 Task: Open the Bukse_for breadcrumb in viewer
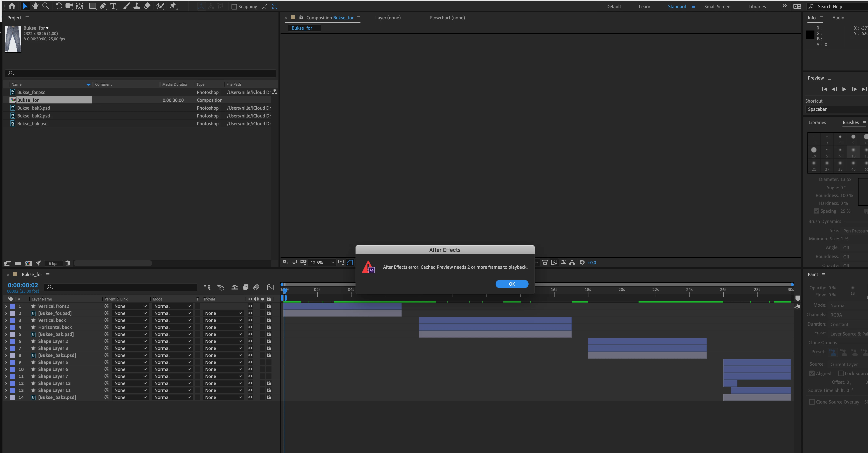click(302, 28)
